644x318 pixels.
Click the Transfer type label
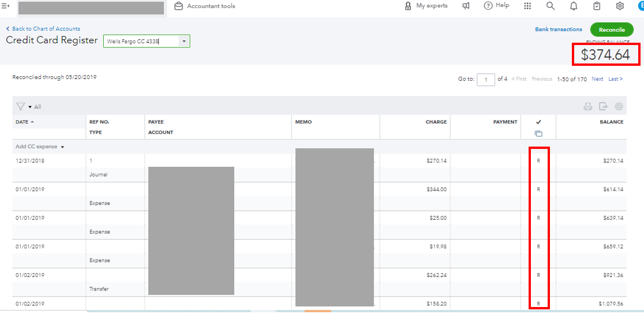99,289
